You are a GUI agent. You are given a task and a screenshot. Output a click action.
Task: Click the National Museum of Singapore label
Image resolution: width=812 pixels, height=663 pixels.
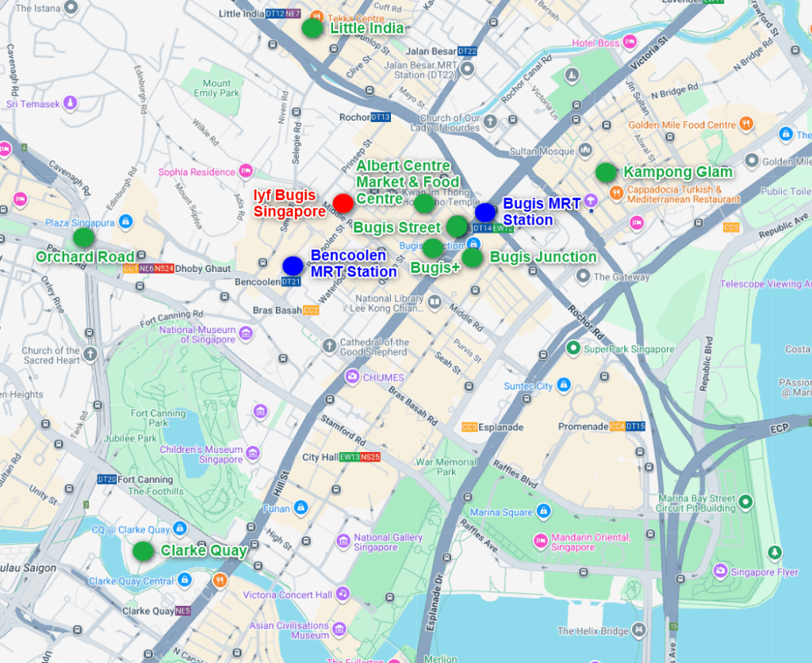[197, 335]
